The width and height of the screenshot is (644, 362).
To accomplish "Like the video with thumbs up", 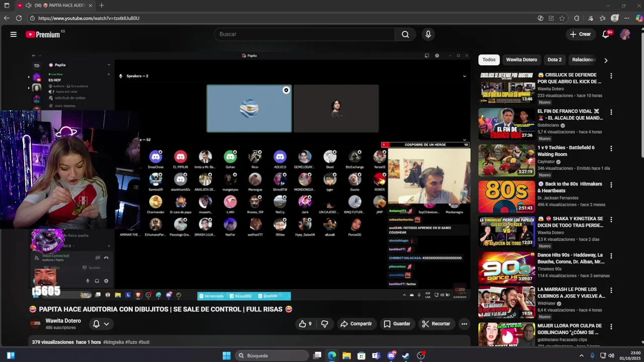I will (x=305, y=324).
